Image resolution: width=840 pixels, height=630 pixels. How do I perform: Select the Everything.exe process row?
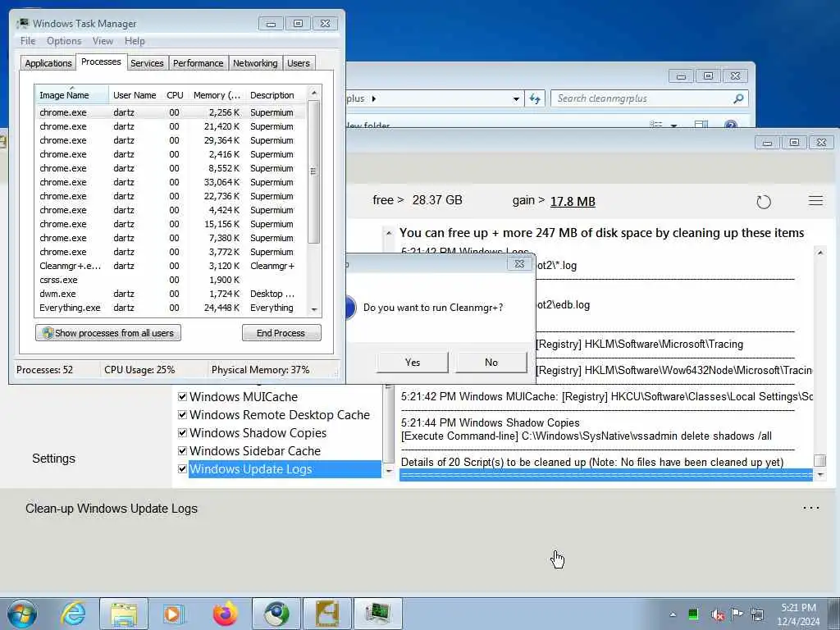171,308
